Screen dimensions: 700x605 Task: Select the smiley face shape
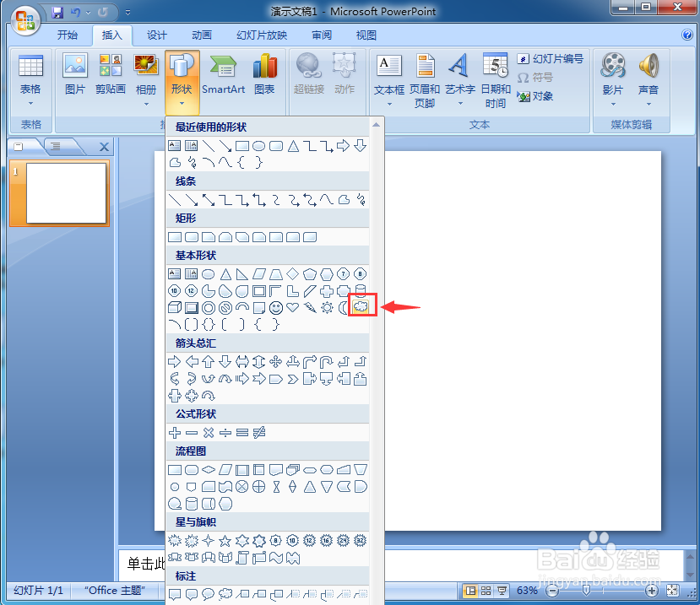pos(276,307)
